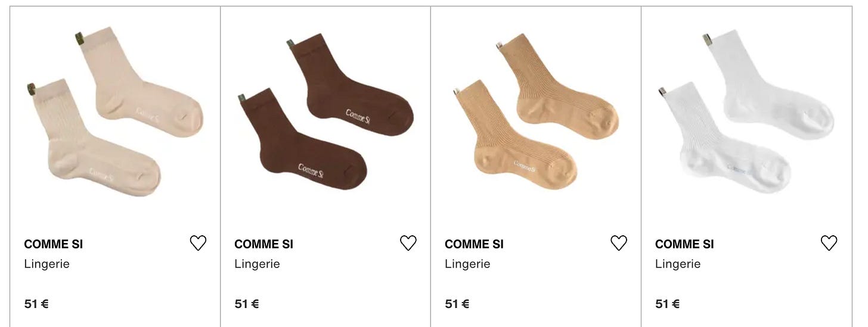This screenshot has height=327, width=868.
Task: Click the 51 € price of tan socks
Action: coord(457,304)
